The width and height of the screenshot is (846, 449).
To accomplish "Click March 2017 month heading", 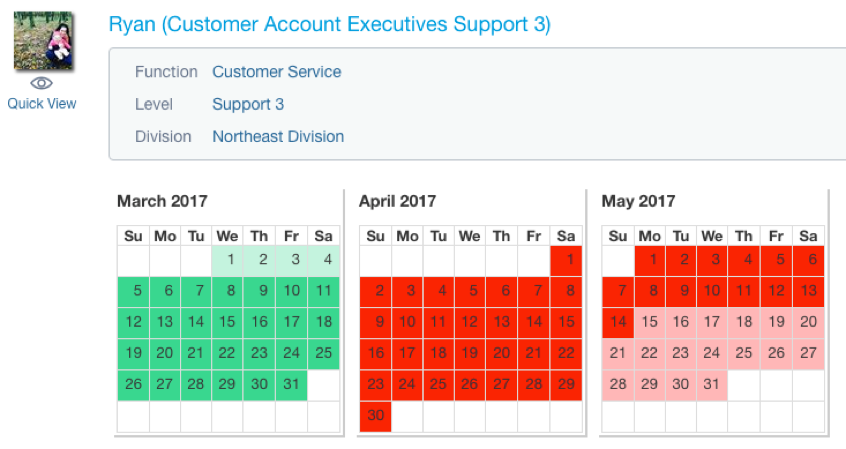I will point(162,201).
